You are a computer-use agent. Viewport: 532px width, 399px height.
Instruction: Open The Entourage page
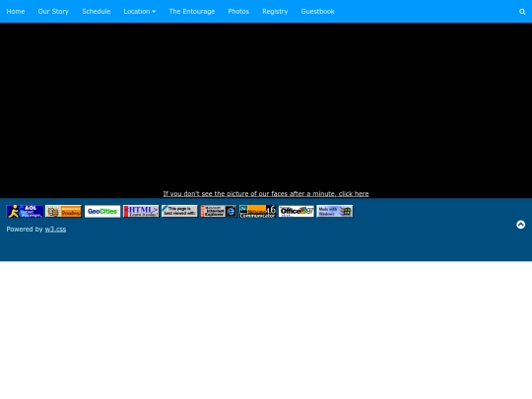(192, 12)
